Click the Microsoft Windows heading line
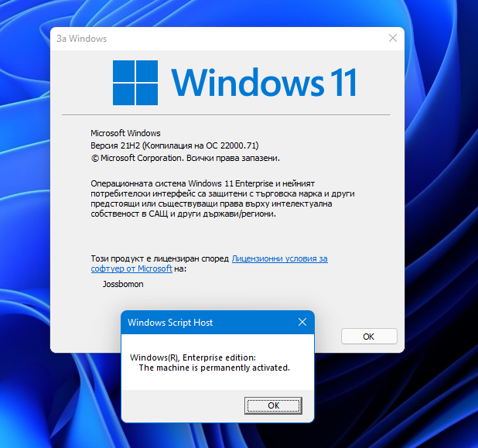The width and height of the screenshot is (478, 448). [125, 133]
